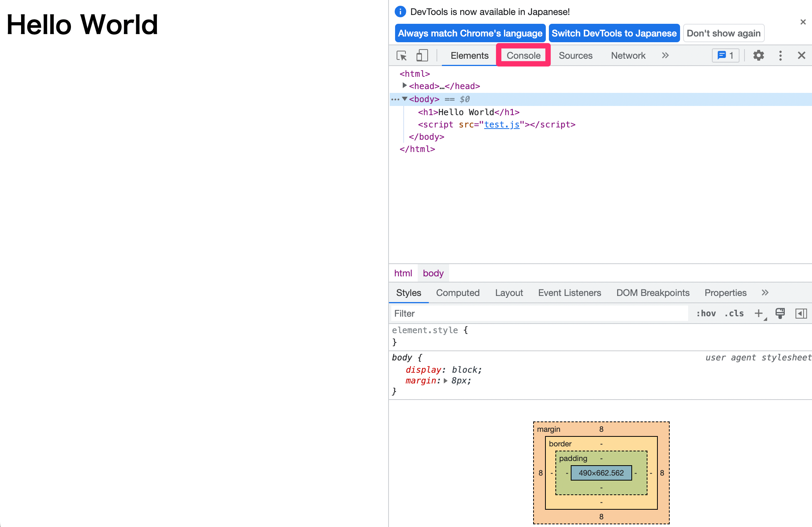Image resolution: width=812 pixels, height=527 pixels.
Task: Select the body breadcrumb in the DOM path
Action: pyautogui.click(x=433, y=273)
